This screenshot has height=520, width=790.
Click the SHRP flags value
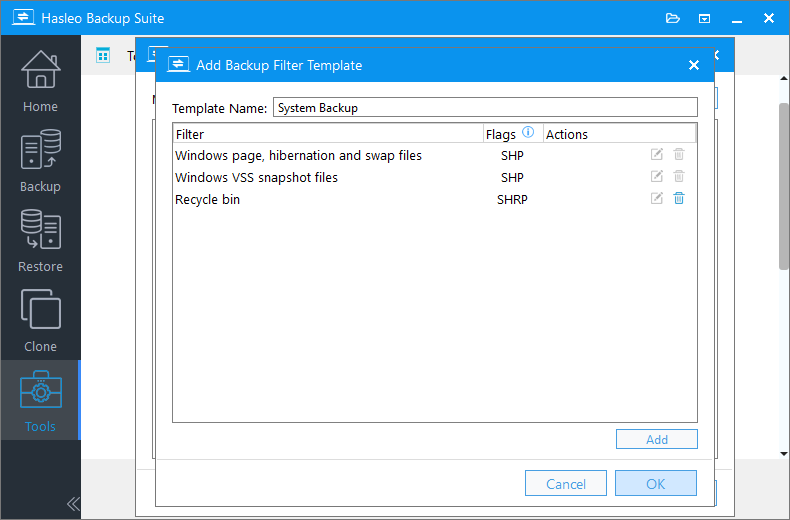(x=512, y=200)
